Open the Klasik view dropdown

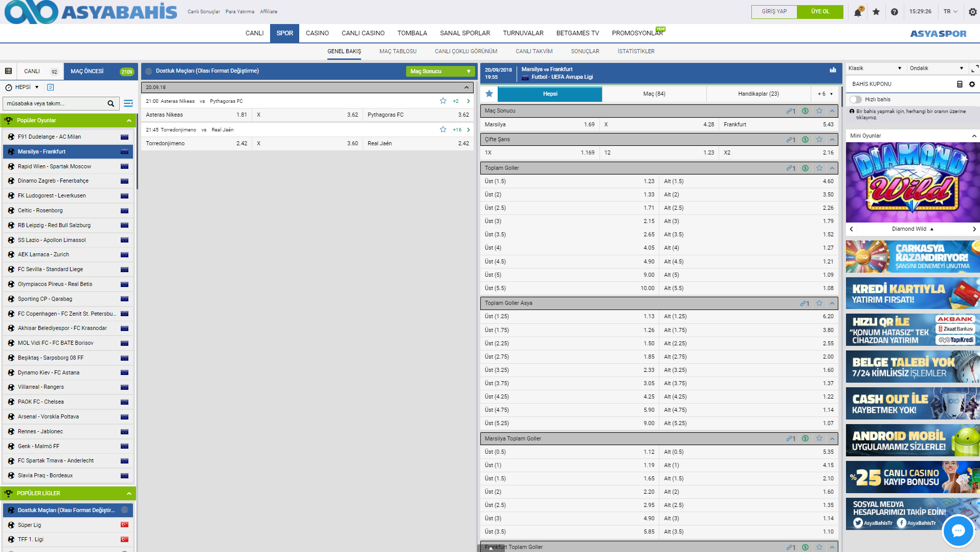coord(875,69)
